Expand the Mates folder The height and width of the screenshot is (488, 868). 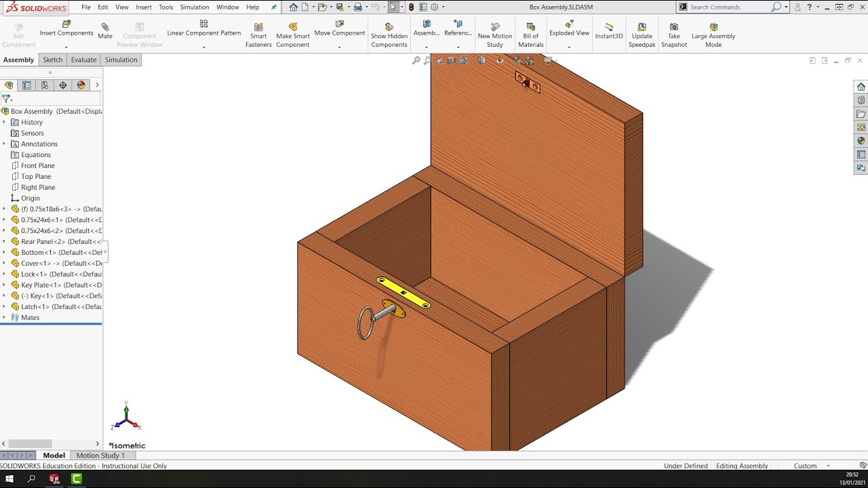coord(4,317)
